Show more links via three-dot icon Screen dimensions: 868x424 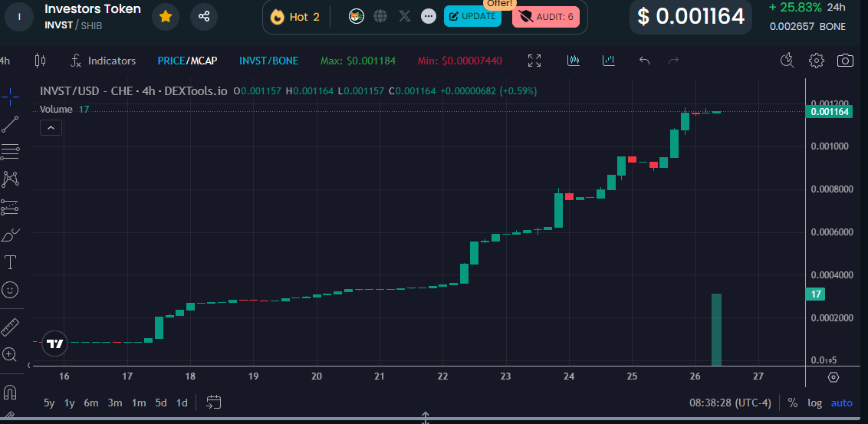pos(429,17)
